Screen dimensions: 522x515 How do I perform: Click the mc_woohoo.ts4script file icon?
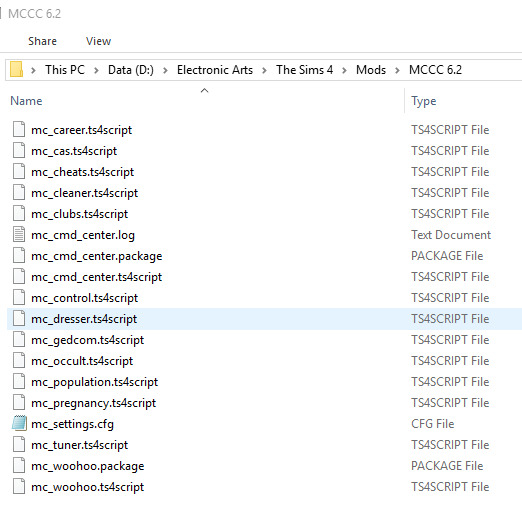19,486
